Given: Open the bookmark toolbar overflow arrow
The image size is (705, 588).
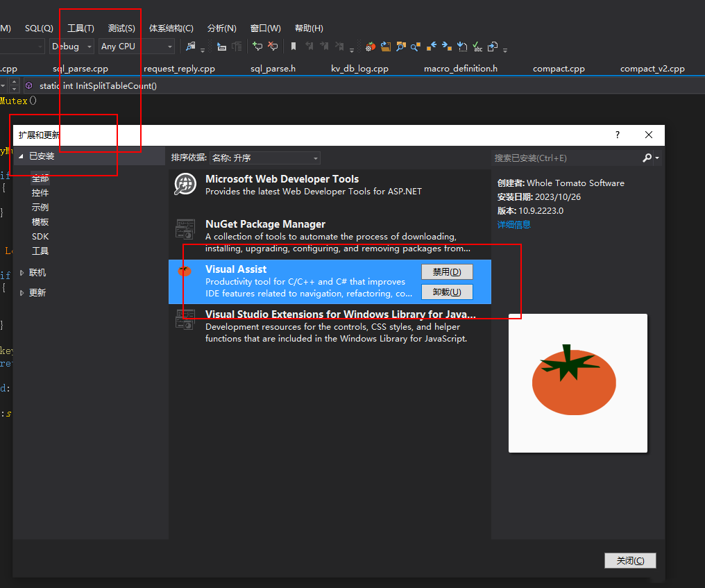Looking at the screenshot, I should pyautogui.click(x=352, y=51).
